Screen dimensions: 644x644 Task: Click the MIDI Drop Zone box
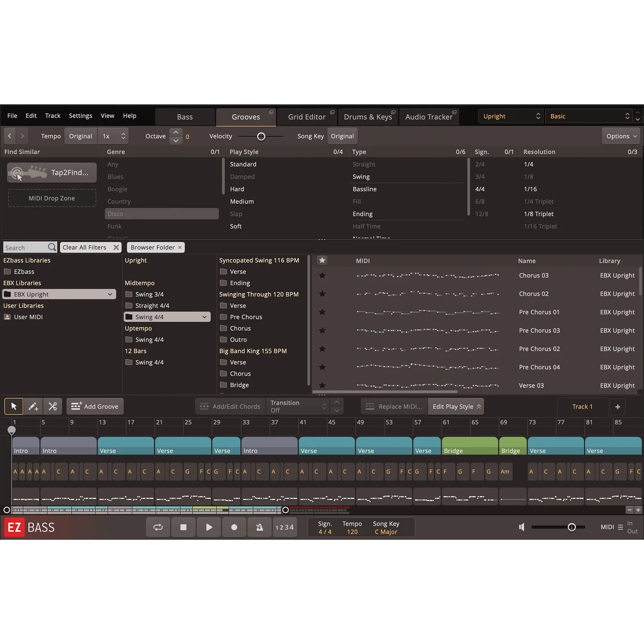pyautogui.click(x=52, y=198)
